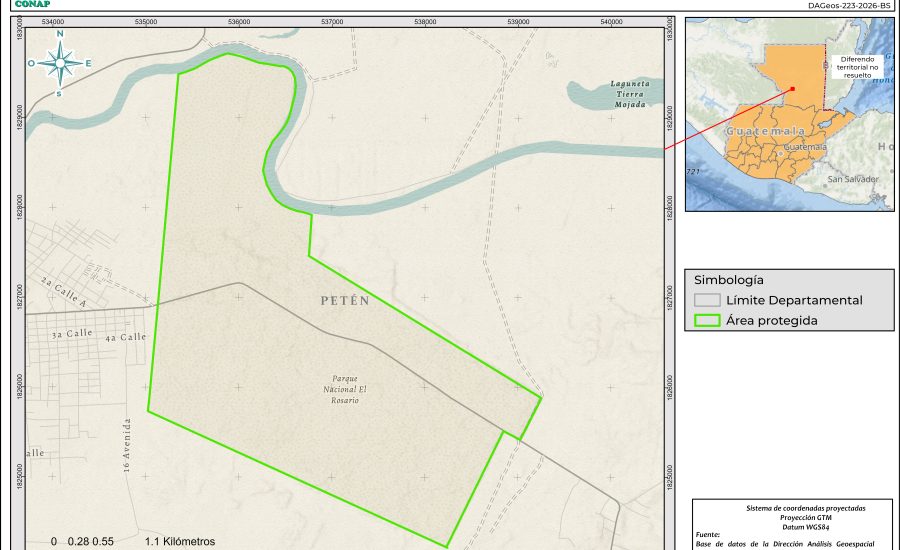Click the 16 Avenida street label
The image size is (900, 550).
pos(128,452)
